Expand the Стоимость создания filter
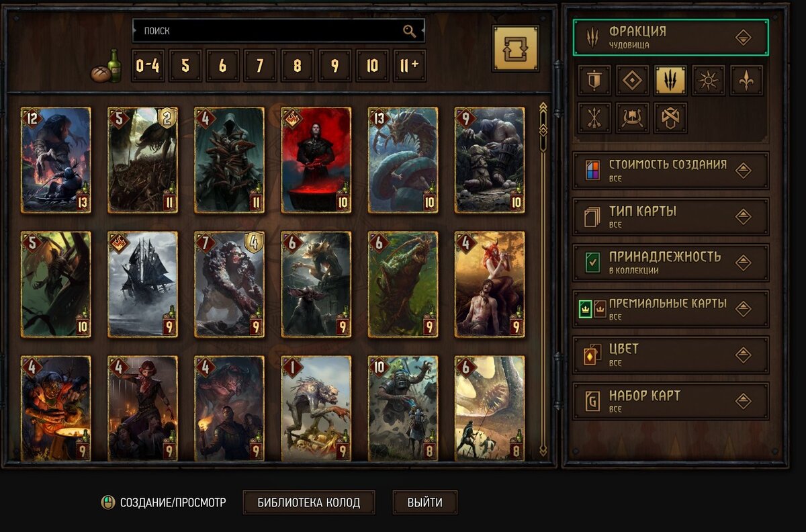 (x=670, y=171)
